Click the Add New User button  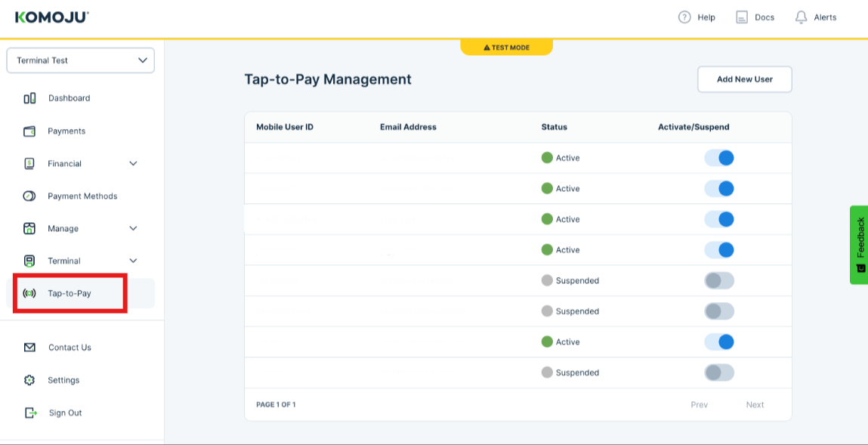pos(744,79)
